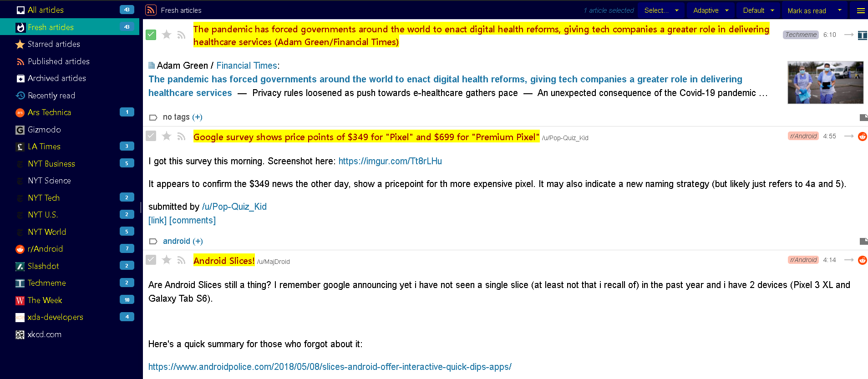Screen dimensions: 868x379
Task: Open the Financial Times link
Action: tap(247, 66)
